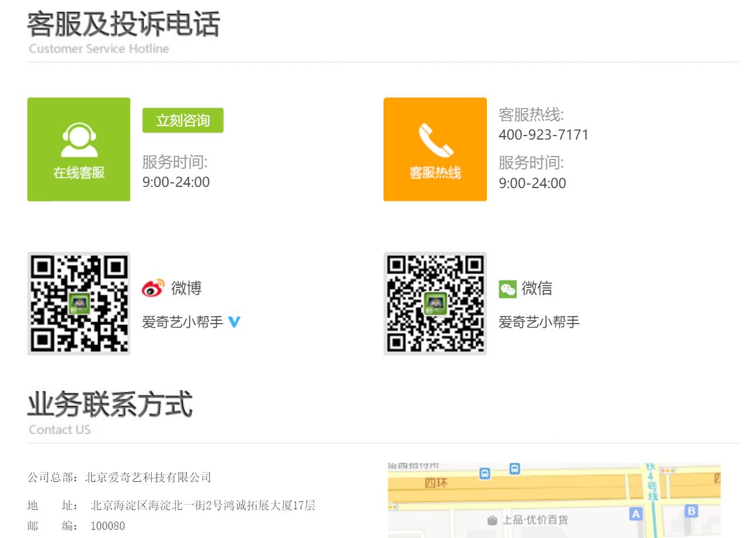
Task: Click the orange hotline phone tile
Action: pyautogui.click(x=435, y=150)
